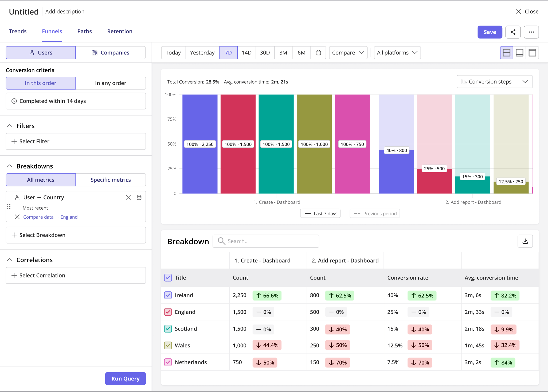Select the top panel layout icon
Viewport: 548px width, 392px height.
pos(532,53)
